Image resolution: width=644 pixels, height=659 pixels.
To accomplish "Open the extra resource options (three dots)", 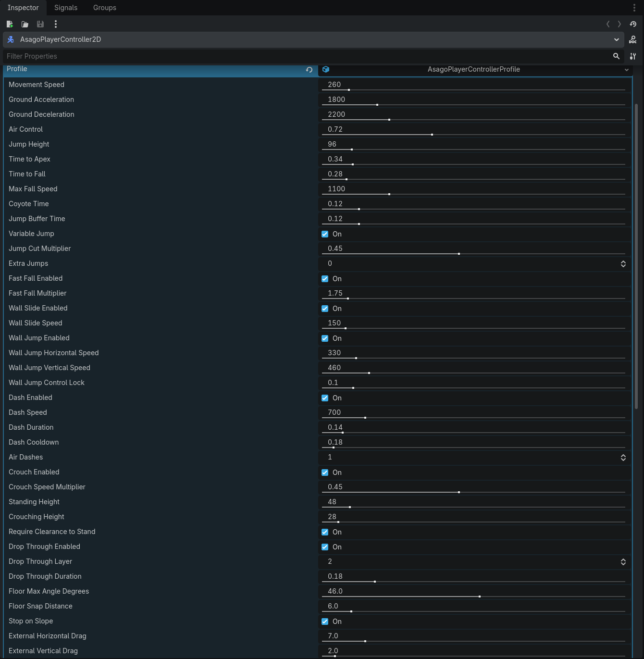I will click(x=56, y=24).
